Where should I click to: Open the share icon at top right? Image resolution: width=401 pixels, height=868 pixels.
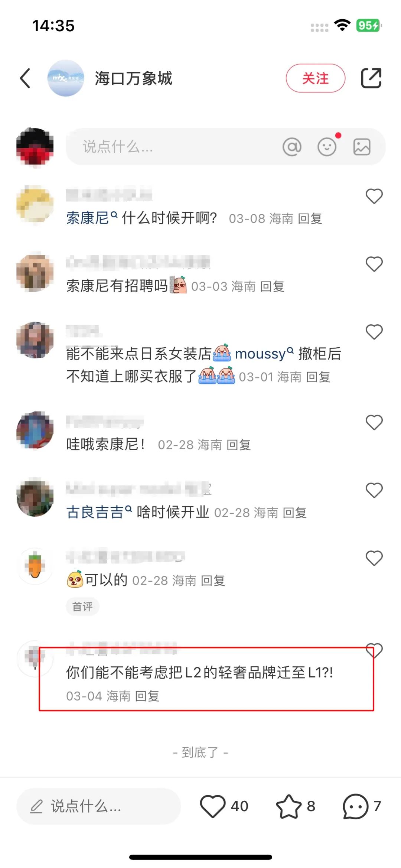pyautogui.click(x=371, y=78)
